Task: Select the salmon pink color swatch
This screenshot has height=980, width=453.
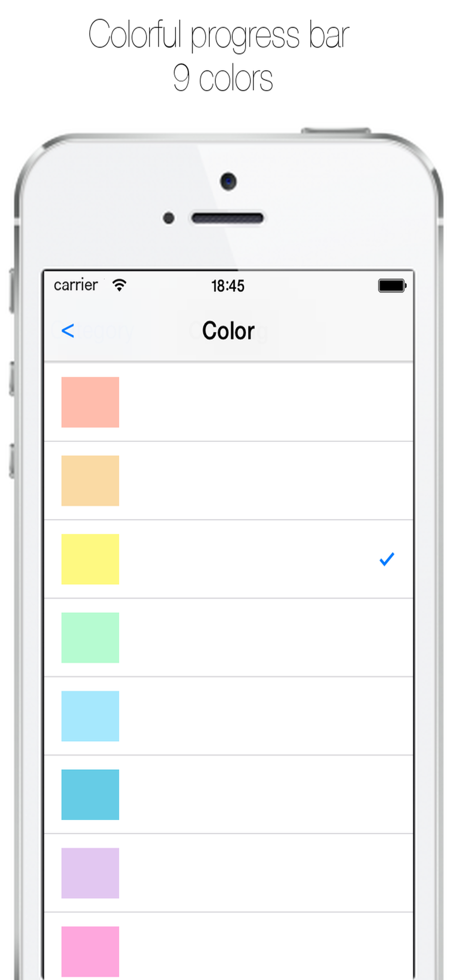Action: (90, 402)
